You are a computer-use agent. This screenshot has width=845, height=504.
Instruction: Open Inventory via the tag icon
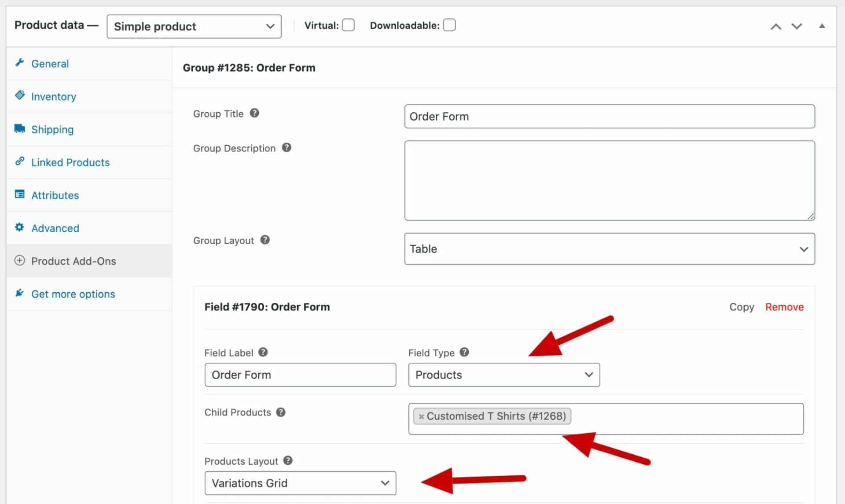point(20,96)
